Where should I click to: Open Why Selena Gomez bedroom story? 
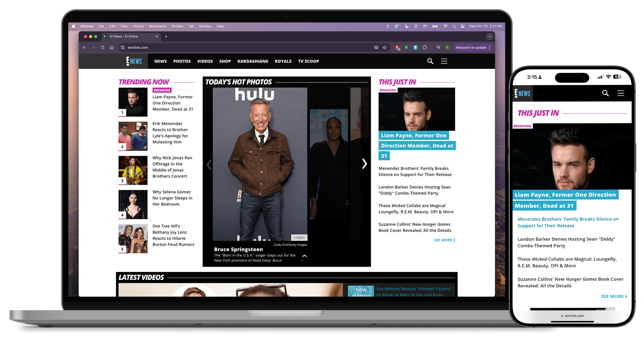pos(172,198)
